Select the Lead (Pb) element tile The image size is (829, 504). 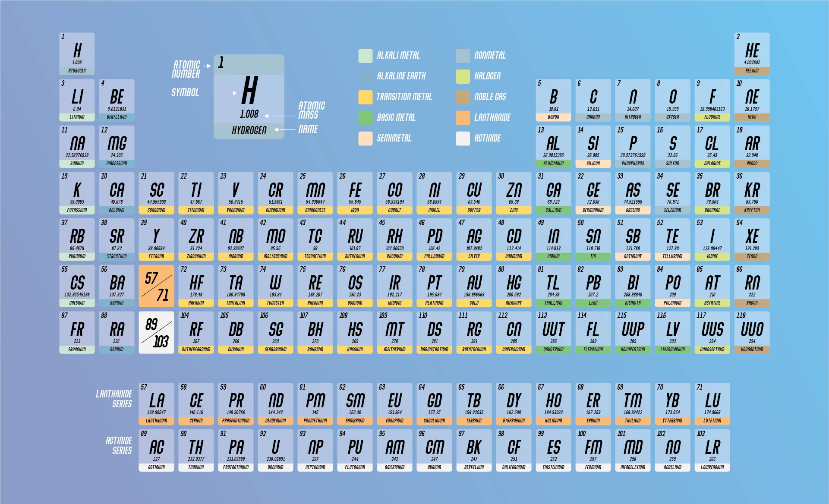click(x=593, y=286)
